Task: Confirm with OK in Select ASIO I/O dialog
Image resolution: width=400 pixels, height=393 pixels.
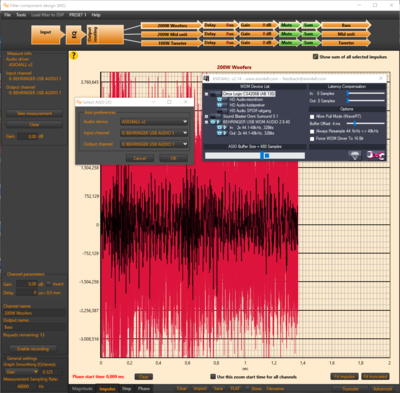Action: 173,158
